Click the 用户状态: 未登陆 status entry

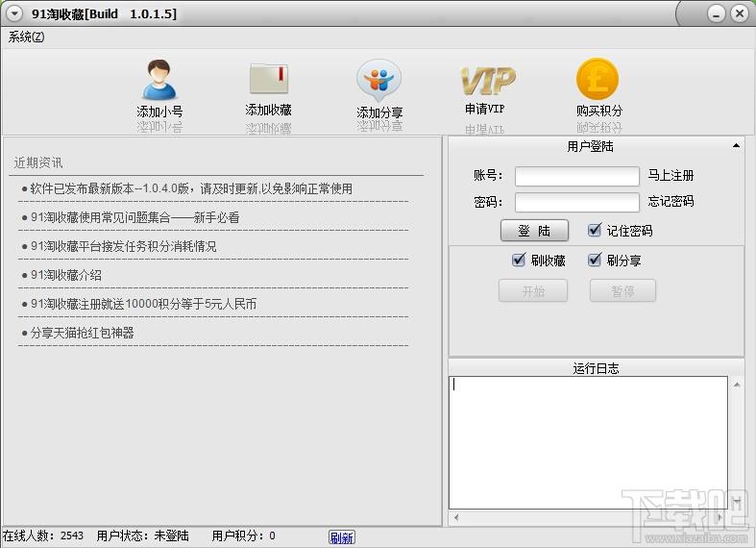click(143, 536)
